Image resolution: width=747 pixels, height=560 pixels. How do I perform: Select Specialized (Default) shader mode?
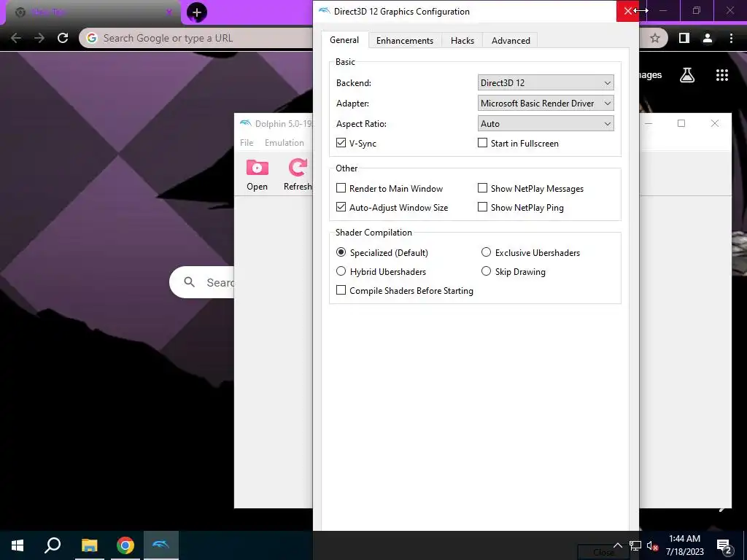(x=341, y=252)
